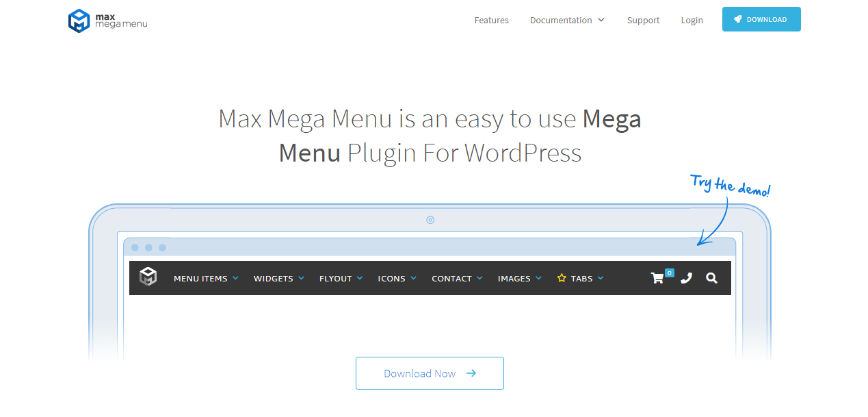The image size is (868, 417).
Task: Click the arrow on Download Now
Action: tap(471, 373)
